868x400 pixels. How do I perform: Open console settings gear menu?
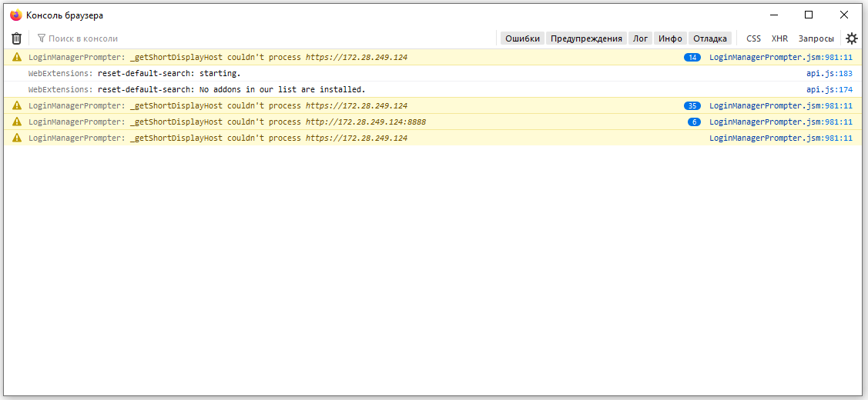click(851, 38)
